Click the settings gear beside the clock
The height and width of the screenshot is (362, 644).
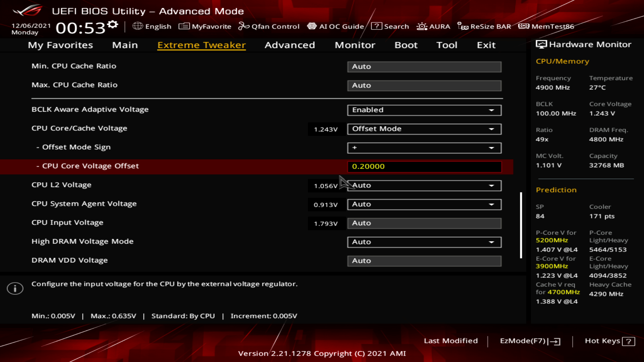[113, 24]
